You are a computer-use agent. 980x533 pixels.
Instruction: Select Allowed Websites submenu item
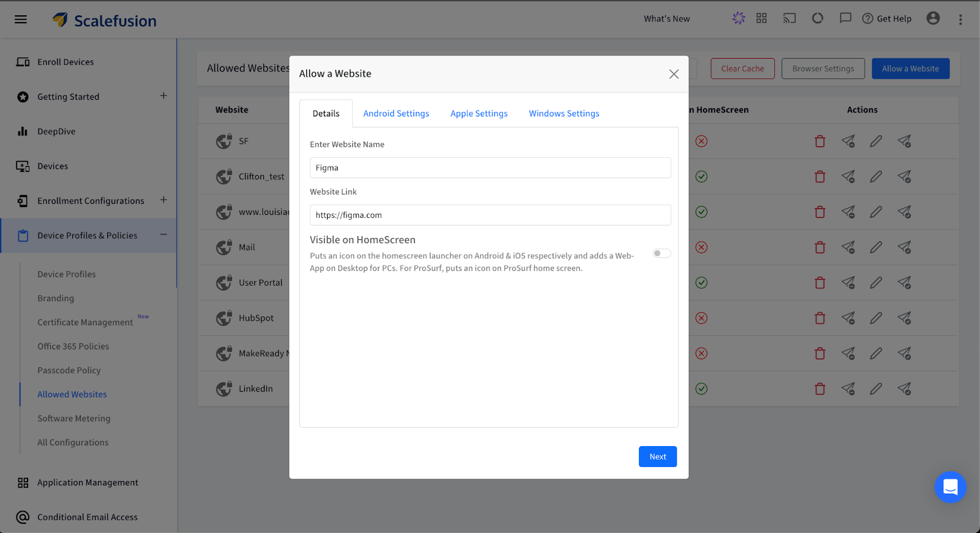coord(72,395)
